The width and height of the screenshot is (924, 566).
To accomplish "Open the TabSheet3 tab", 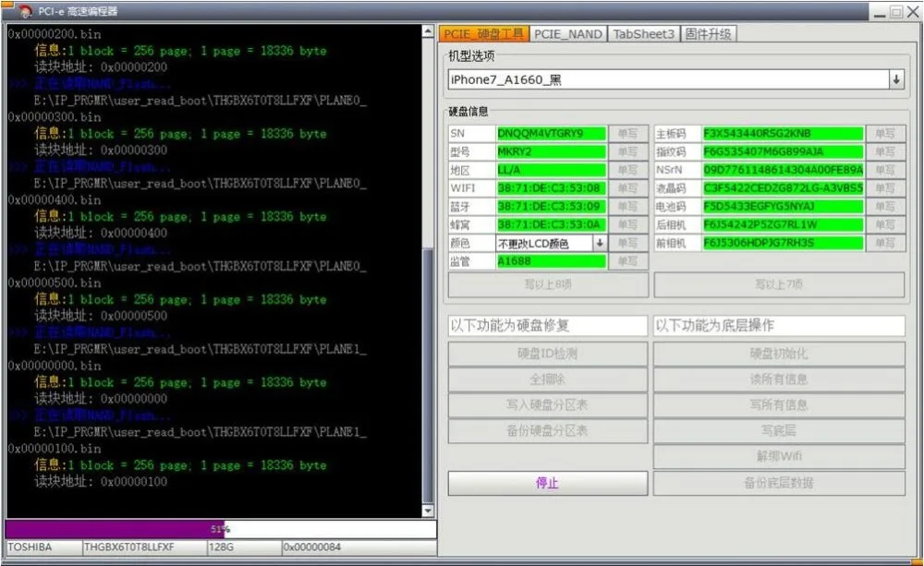I will click(x=643, y=34).
